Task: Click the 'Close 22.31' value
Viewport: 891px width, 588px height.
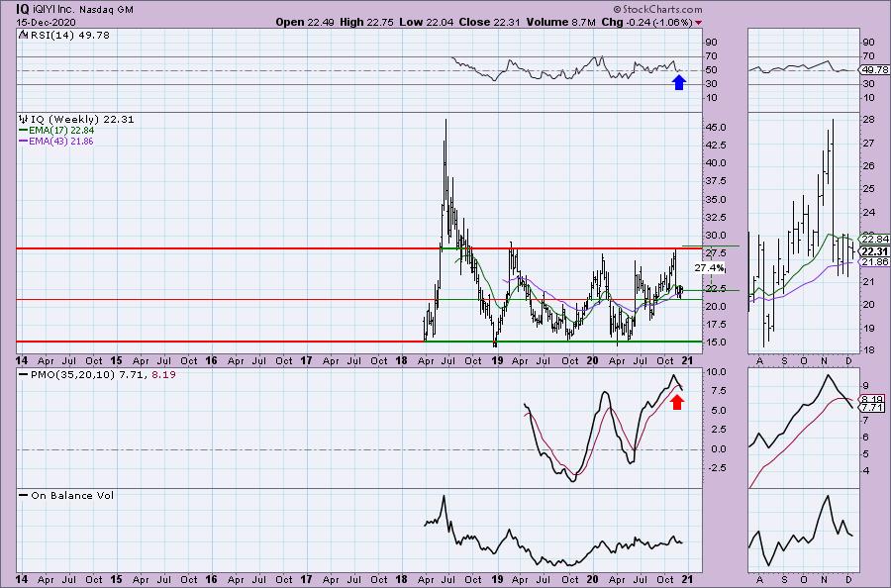Action: [x=489, y=22]
